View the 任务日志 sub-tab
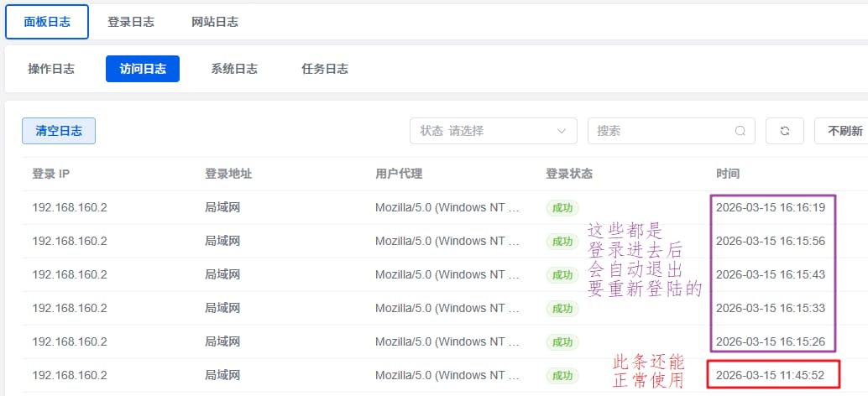This screenshot has height=396, width=868. click(x=325, y=69)
